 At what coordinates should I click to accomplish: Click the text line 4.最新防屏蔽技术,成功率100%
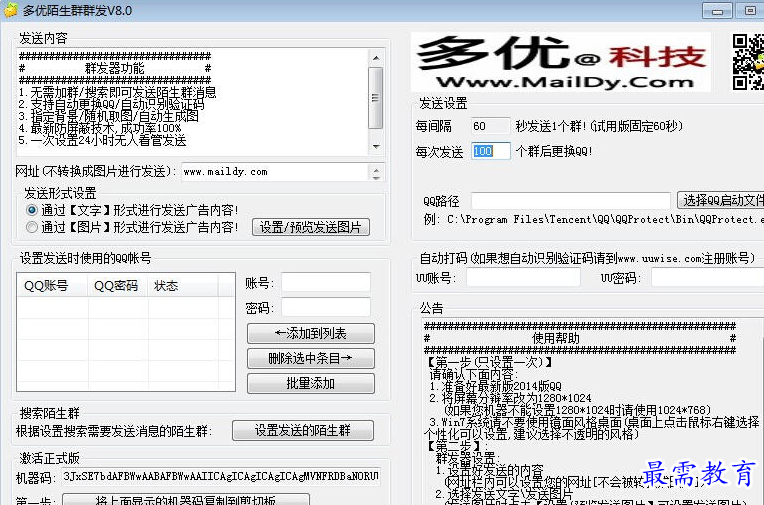point(100,129)
